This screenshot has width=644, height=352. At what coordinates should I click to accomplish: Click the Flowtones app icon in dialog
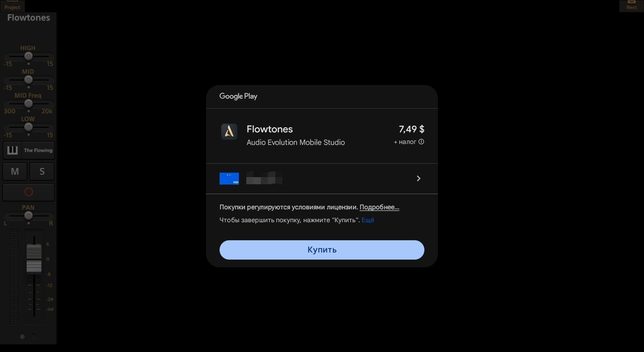pyautogui.click(x=229, y=132)
